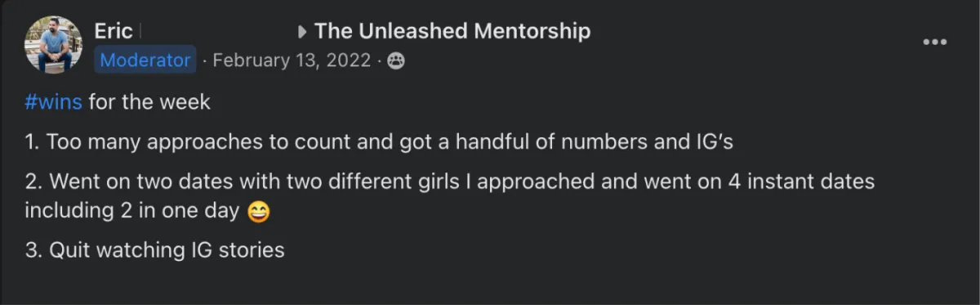The image size is (980, 305).
Task: Open Eric's profile picture
Action: tap(53, 45)
